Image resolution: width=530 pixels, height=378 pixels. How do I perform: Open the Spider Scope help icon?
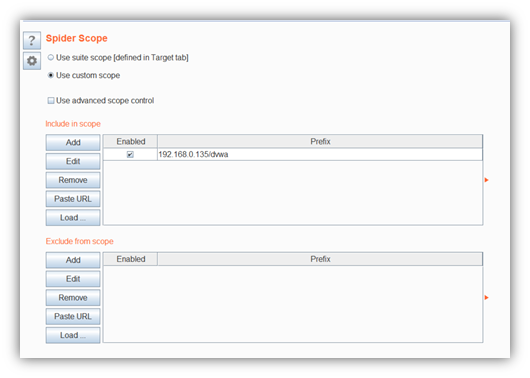[x=32, y=41]
